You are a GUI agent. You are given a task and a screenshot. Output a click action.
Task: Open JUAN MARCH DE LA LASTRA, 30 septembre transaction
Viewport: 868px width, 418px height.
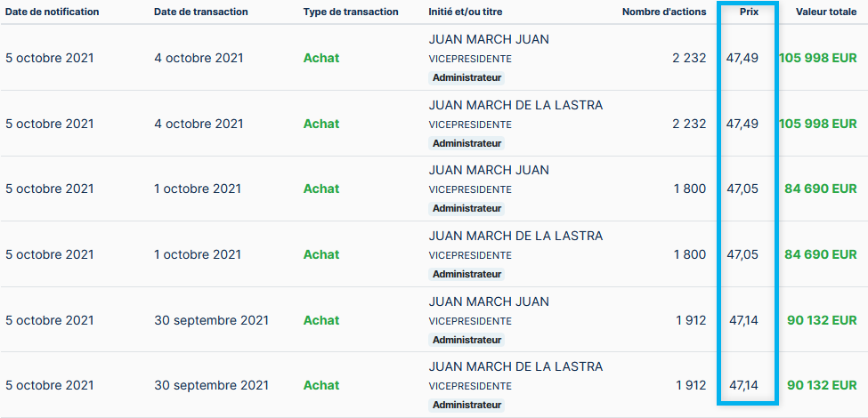[515, 366]
